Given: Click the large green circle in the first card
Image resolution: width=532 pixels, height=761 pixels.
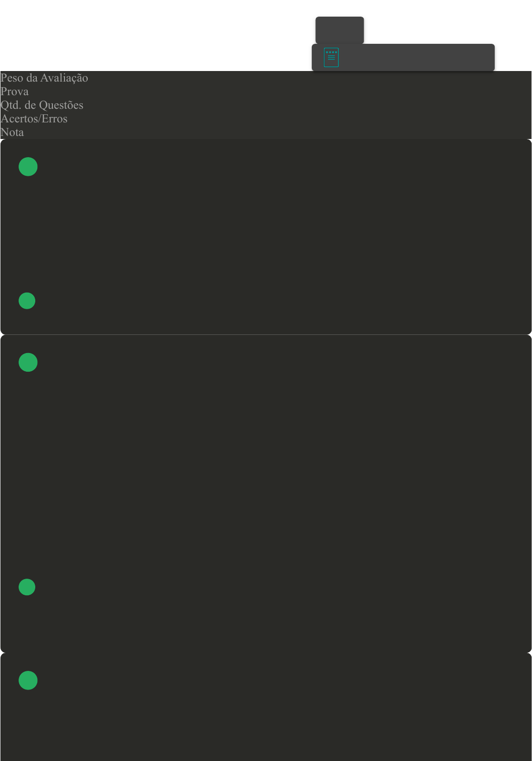Looking at the screenshot, I should coord(28,167).
